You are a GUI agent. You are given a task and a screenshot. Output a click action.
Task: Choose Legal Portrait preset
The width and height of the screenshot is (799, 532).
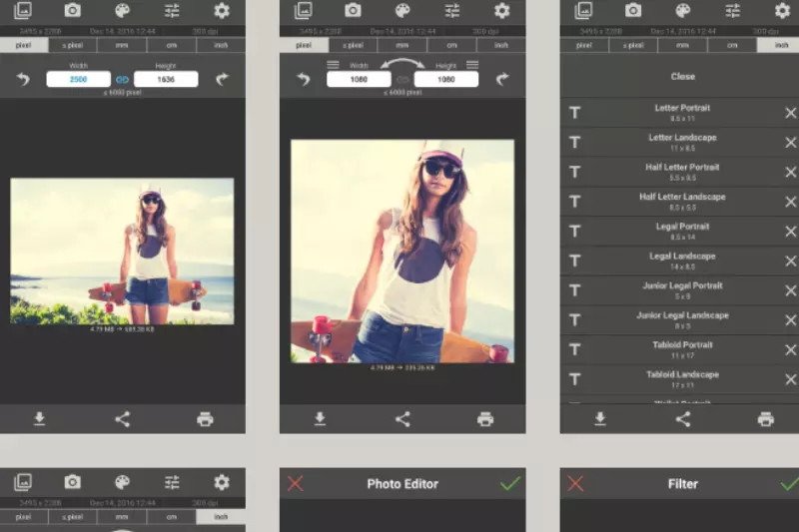point(682,232)
